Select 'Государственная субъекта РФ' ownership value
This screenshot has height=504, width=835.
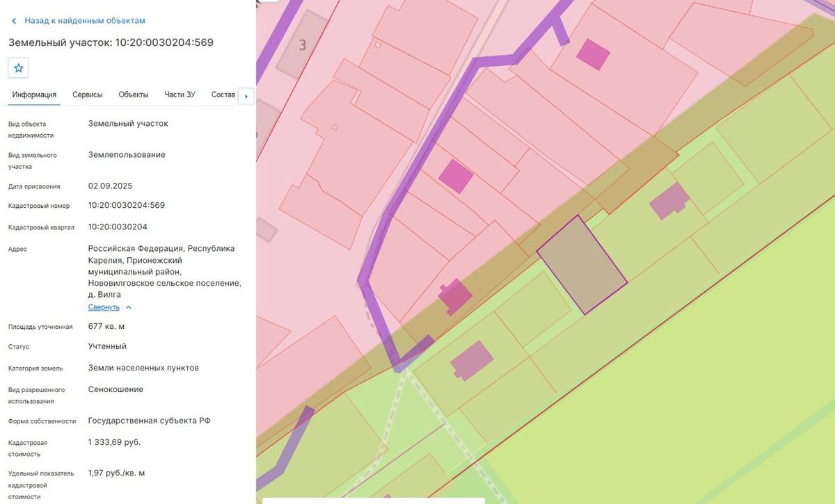coord(150,421)
